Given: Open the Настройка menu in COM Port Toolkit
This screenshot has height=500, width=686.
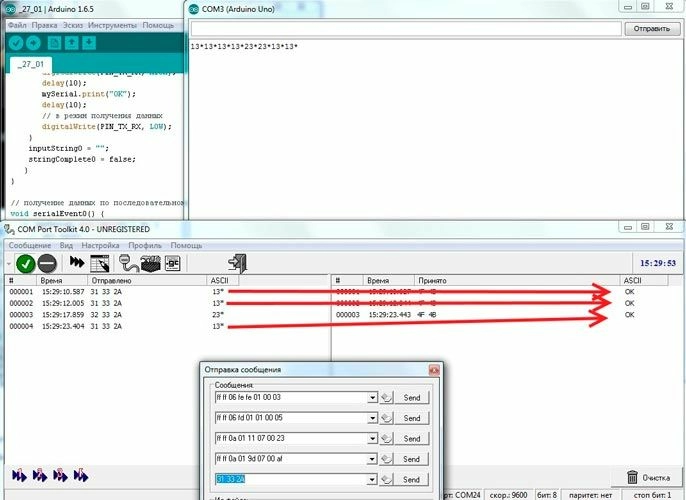Looking at the screenshot, I should pos(100,245).
